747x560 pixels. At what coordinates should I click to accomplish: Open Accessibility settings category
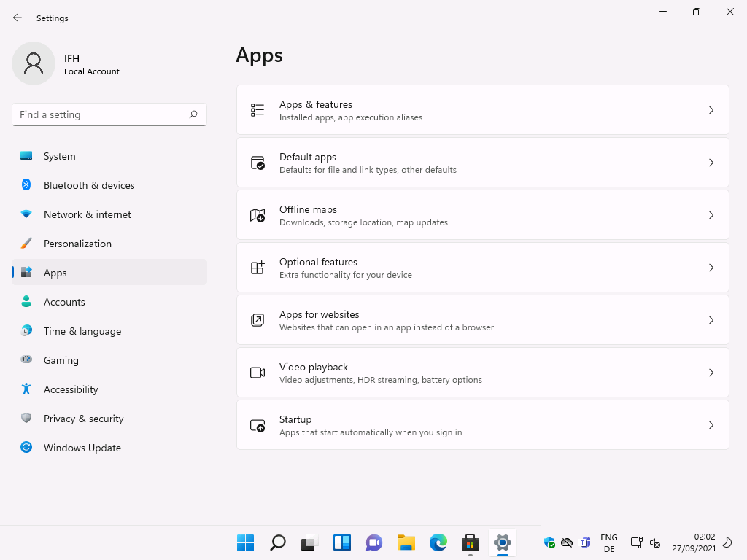(x=109, y=389)
